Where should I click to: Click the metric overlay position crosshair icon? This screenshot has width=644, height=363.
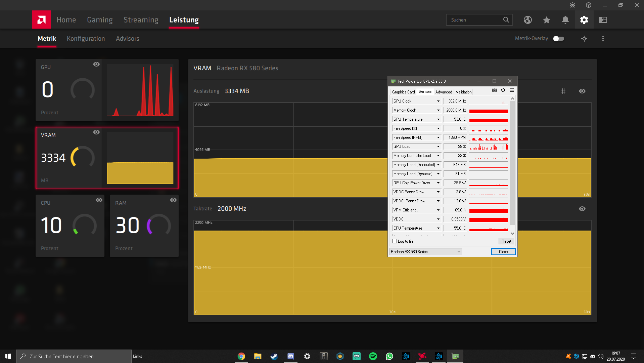tap(584, 39)
